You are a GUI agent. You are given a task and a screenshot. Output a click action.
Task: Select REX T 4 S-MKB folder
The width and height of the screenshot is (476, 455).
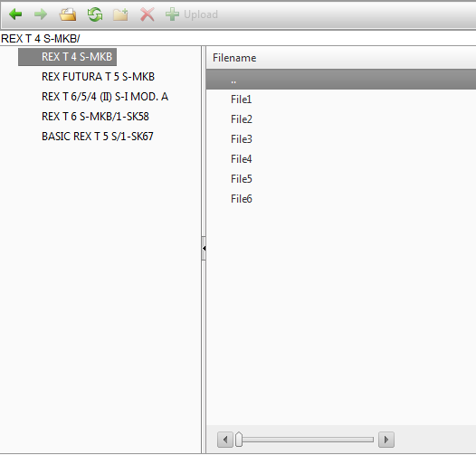click(67, 57)
